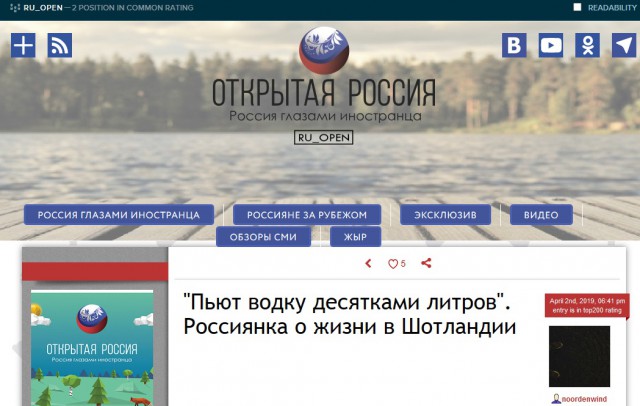Click the author's dark avatar image
This screenshot has width=640, height=406.
[579, 356]
